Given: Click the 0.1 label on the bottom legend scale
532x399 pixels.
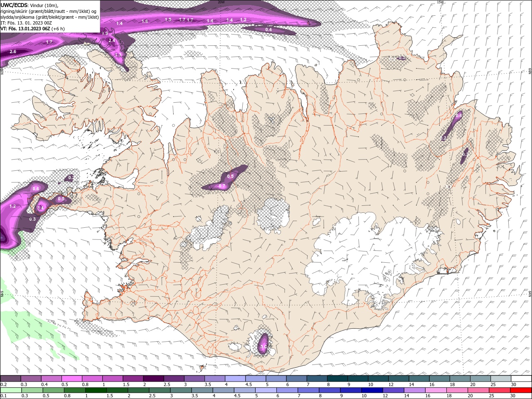Looking at the screenshot, I should coord(3,396).
